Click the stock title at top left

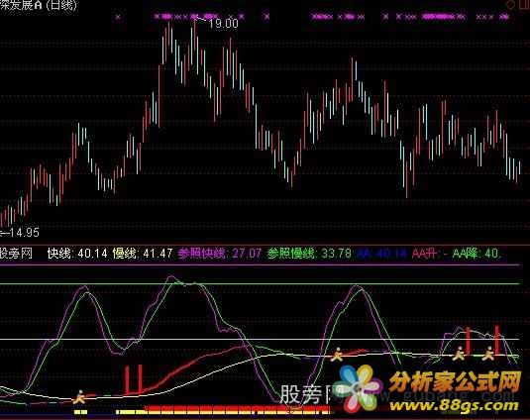[39, 5]
